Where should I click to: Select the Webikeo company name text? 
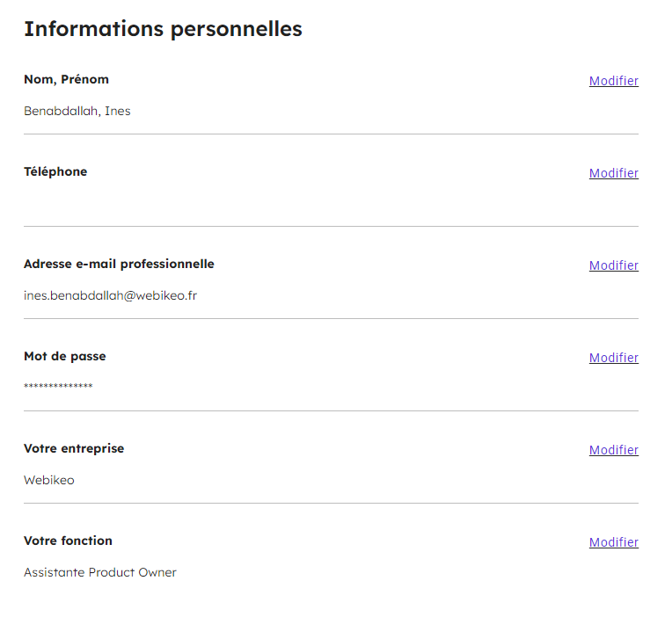[x=49, y=481]
